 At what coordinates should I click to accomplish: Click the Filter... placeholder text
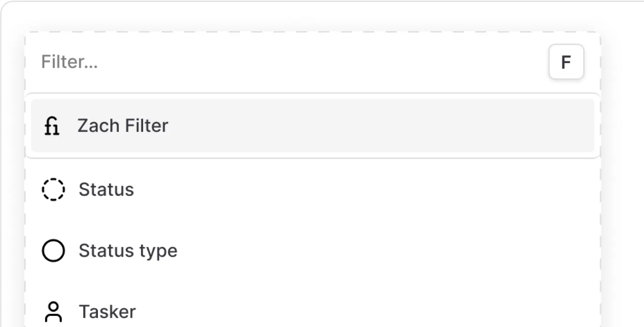coord(70,62)
